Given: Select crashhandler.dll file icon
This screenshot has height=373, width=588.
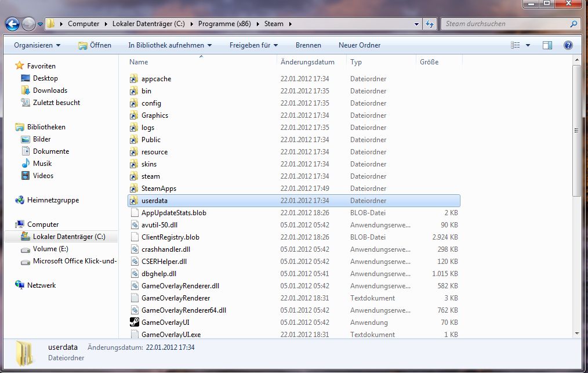Looking at the screenshot, I should click(135, 249).
